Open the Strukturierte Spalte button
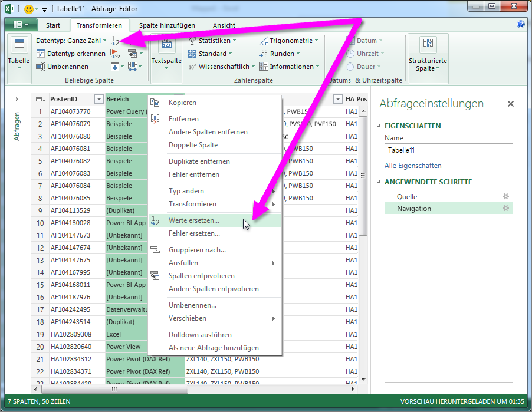 pos(428,58)
